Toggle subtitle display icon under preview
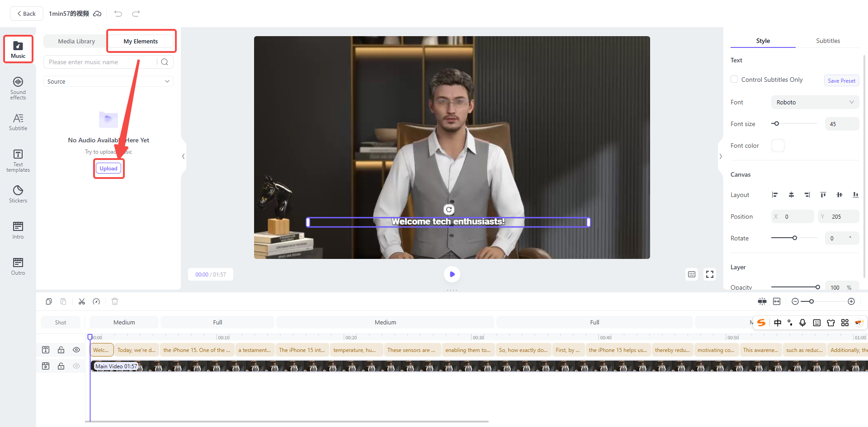 [692, 274]
